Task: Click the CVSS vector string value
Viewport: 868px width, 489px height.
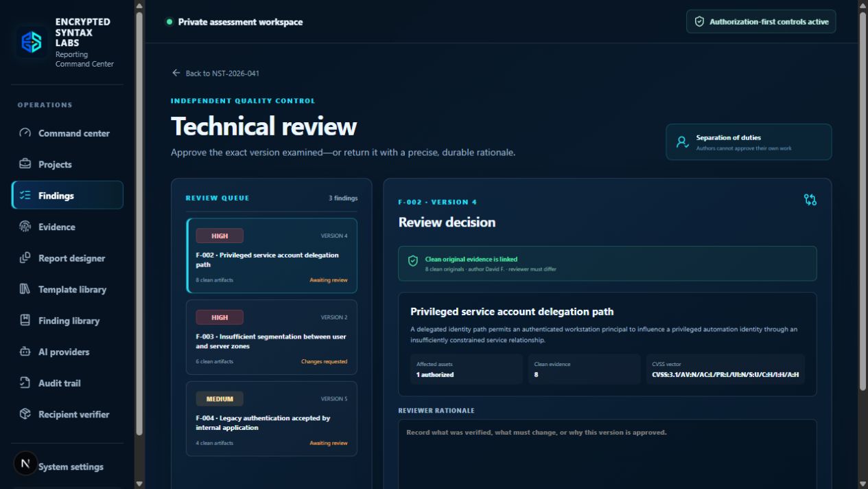Action: 725,375
